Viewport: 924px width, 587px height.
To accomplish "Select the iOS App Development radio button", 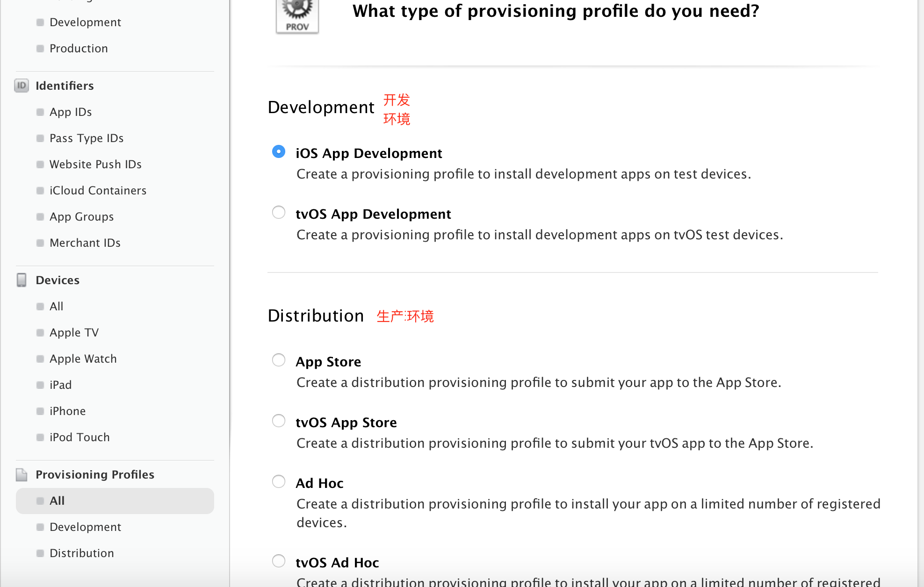I will point(279,151).
